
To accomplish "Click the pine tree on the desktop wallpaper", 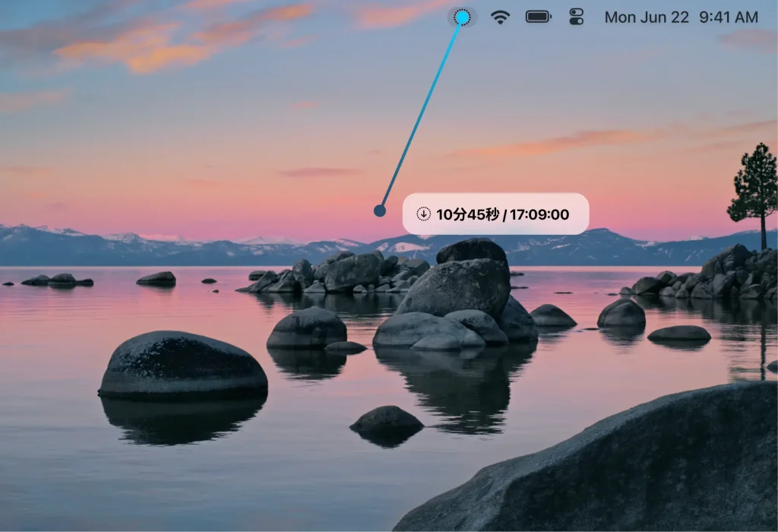I will point(754,188).
